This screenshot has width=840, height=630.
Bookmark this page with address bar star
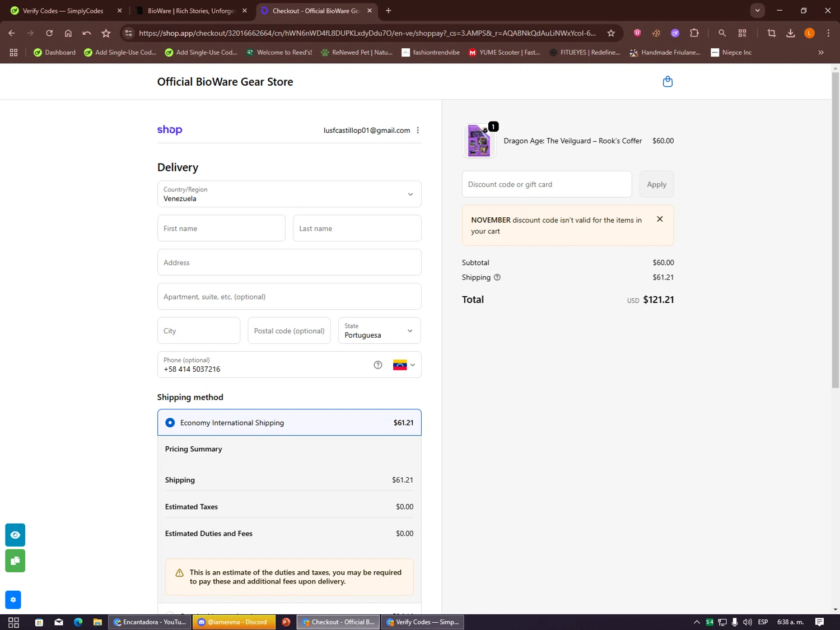coord(611,33)
